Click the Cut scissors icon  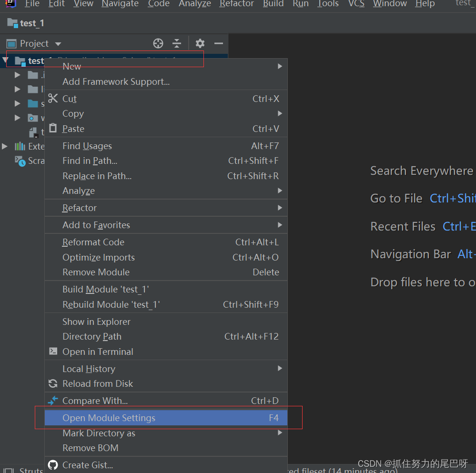tap(53, 98)
